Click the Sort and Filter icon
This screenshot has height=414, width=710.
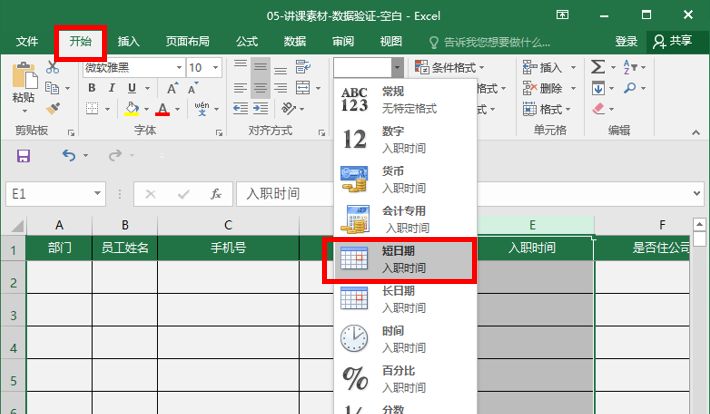[x=630, y=67]
